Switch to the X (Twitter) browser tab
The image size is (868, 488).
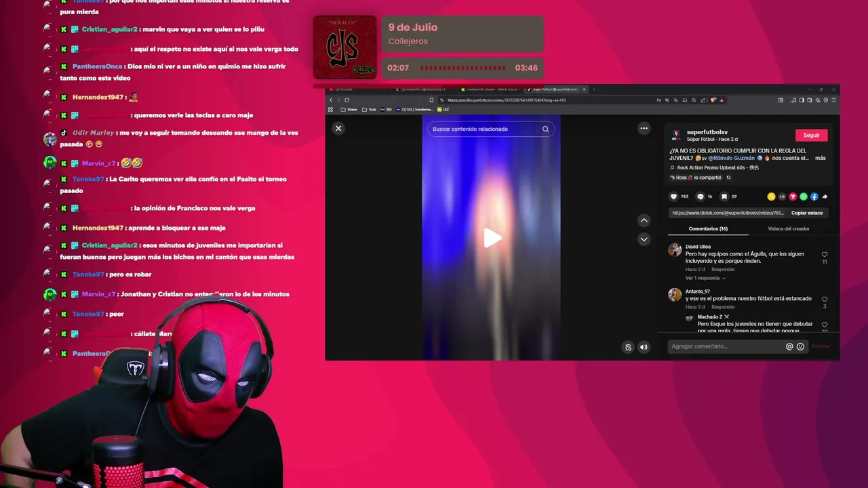[425, 89]
